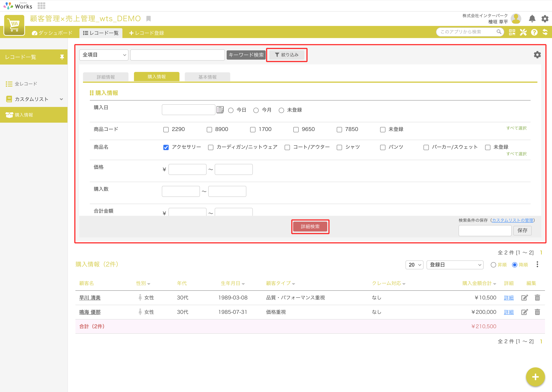Click the bookmark icon beside the app title

coord(149,19)
